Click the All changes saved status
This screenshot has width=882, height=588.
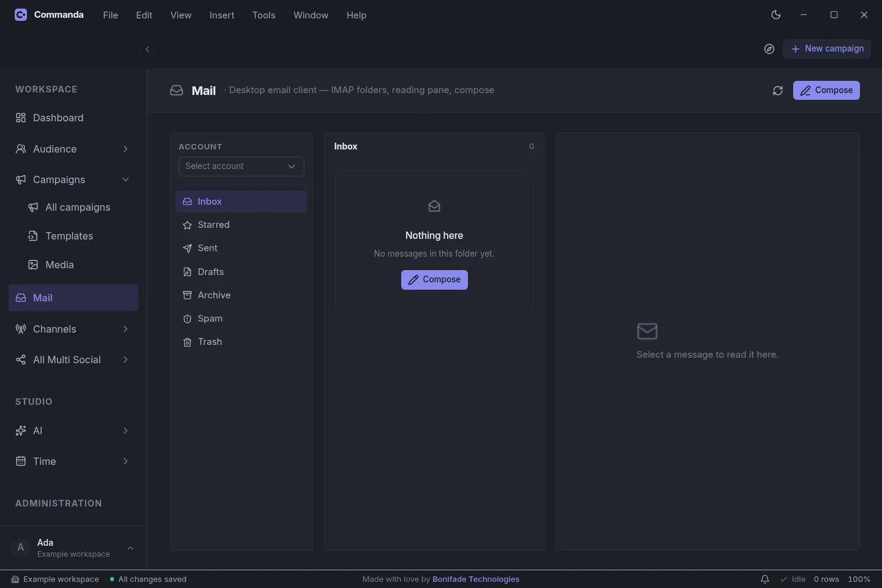[148, 579]
